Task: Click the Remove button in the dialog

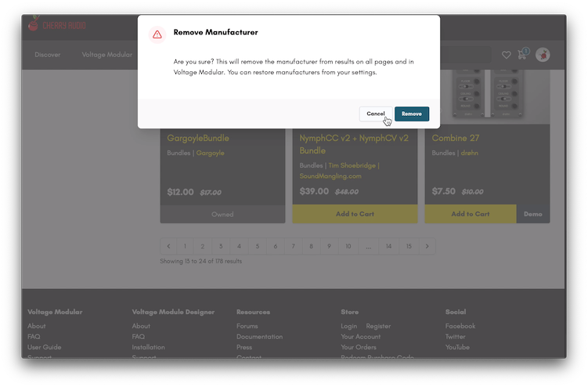Action: click(411, 114)
